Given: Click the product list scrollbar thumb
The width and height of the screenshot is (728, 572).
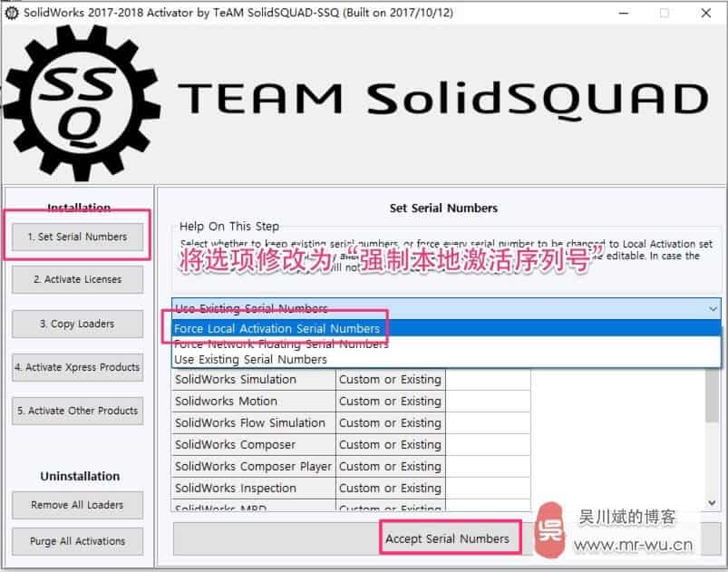Looking at the screenshot, I should [x=713, y=395].
